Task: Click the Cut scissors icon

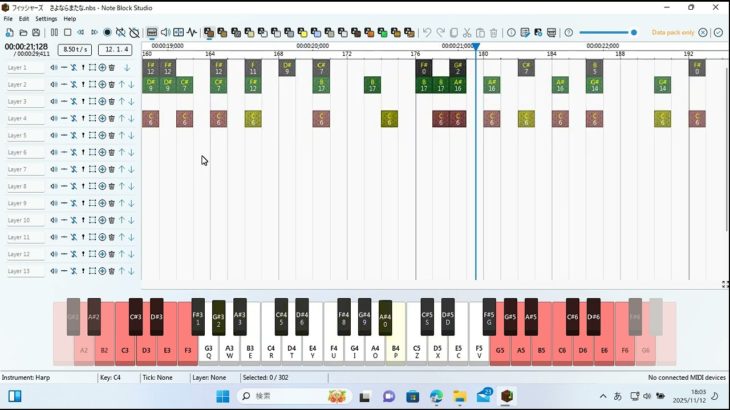Action: click(466, 32)
